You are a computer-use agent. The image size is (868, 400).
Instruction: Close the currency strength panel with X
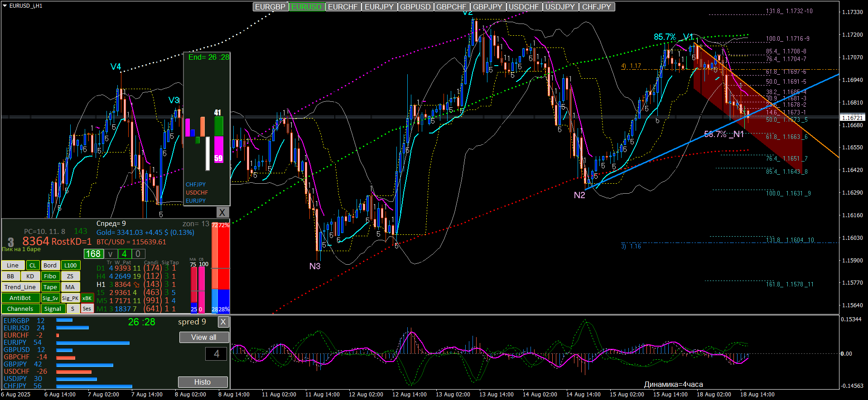click(223, 322)
